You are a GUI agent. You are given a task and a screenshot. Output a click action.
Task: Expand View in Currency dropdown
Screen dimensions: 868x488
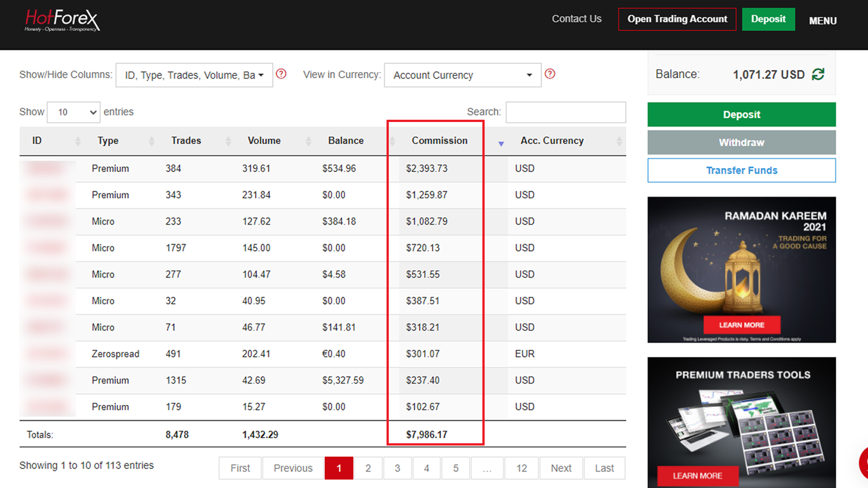point(462,75)
